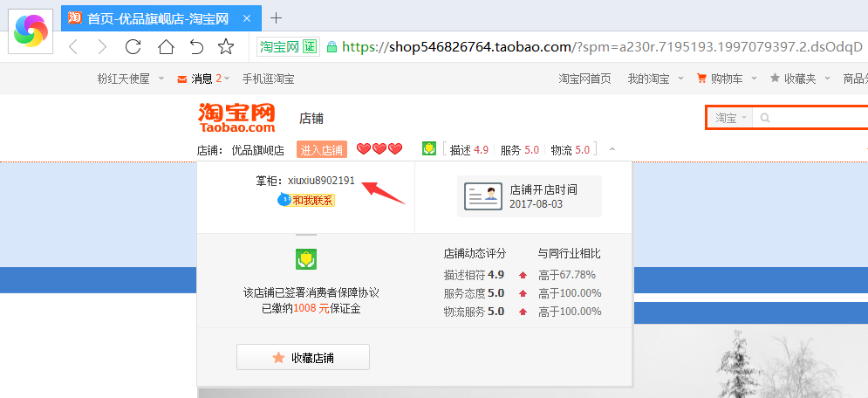Click the three red hearts rating
The image size is (868, 398).
tap(379, 149)
